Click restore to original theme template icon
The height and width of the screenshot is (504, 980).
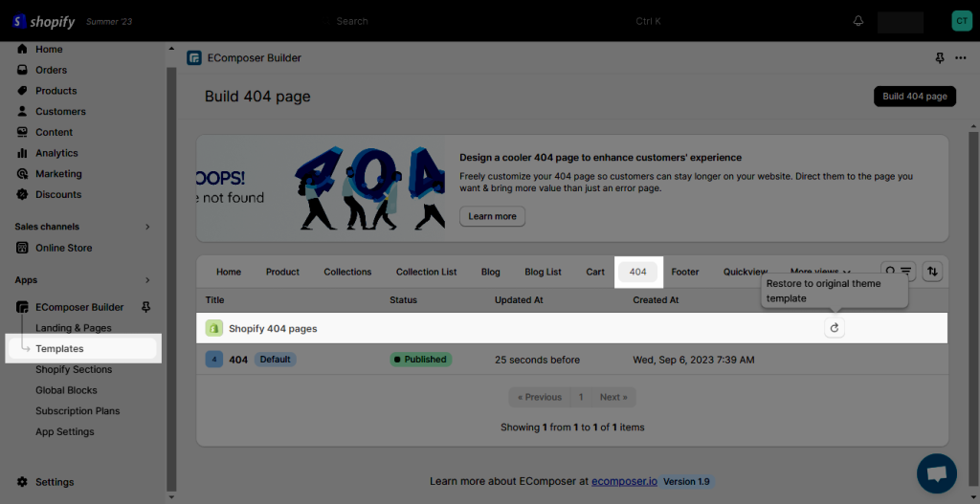pyautogui.click(x=835, y=328)
